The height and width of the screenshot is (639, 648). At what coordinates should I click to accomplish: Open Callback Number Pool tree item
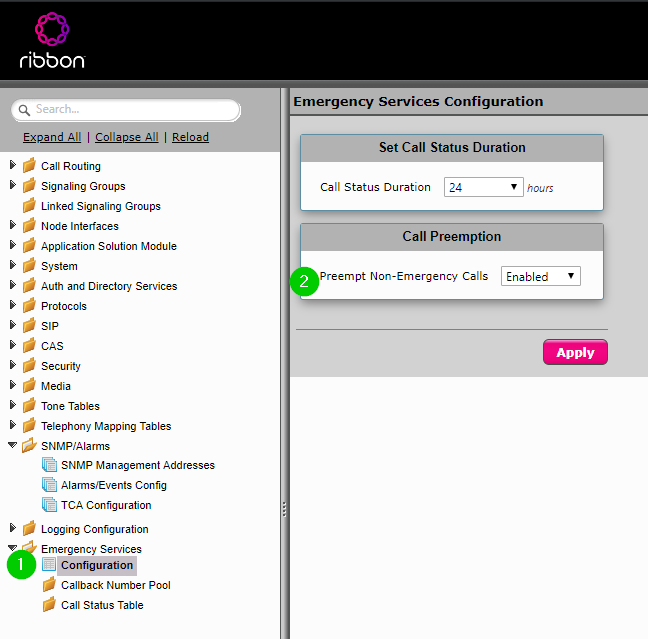[x=116, y=585]
